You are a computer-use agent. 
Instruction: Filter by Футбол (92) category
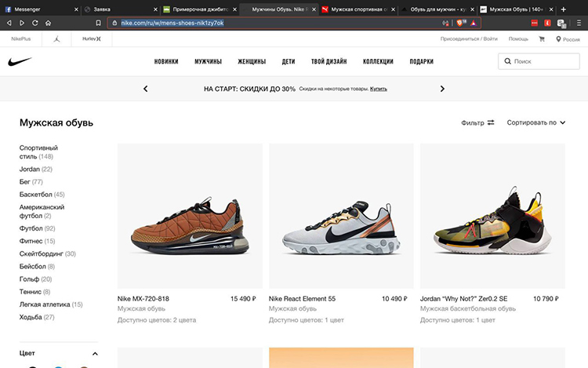(37, 228)
